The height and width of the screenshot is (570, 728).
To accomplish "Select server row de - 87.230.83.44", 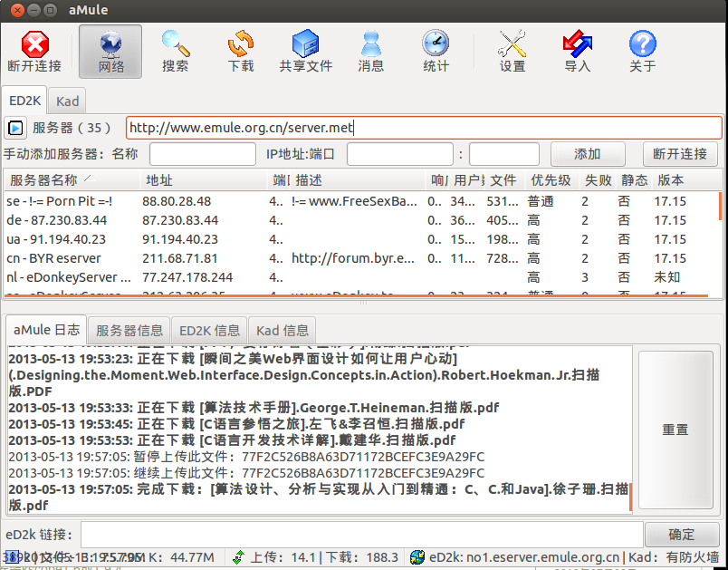I will (x=361, y=220).
